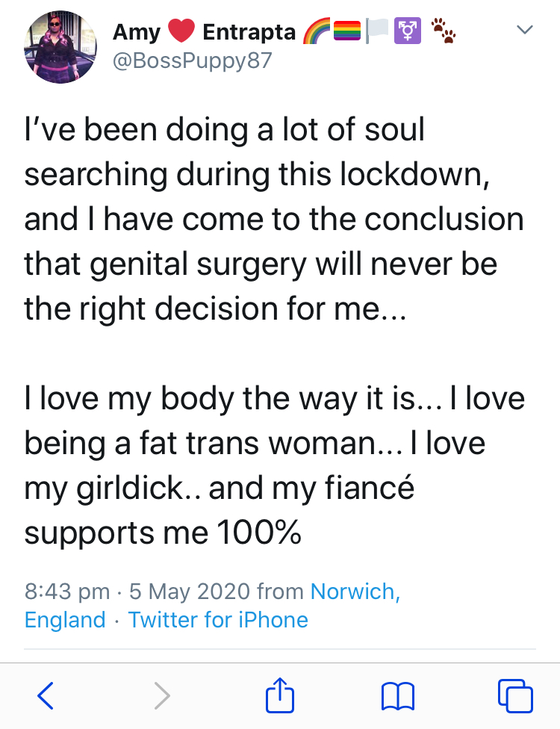Click the tweet paragraph about soul searching
This screenshot has height=729, width=560.
(274, 219)
